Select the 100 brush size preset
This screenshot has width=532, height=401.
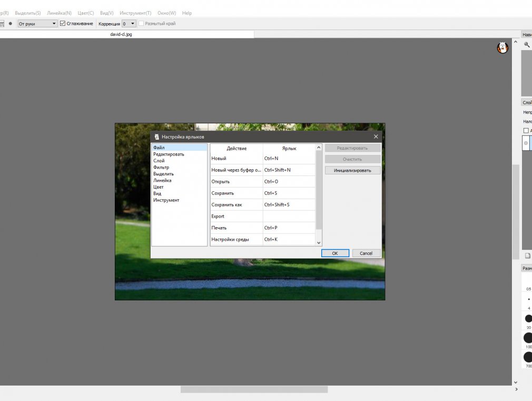[x=528, y=340]
